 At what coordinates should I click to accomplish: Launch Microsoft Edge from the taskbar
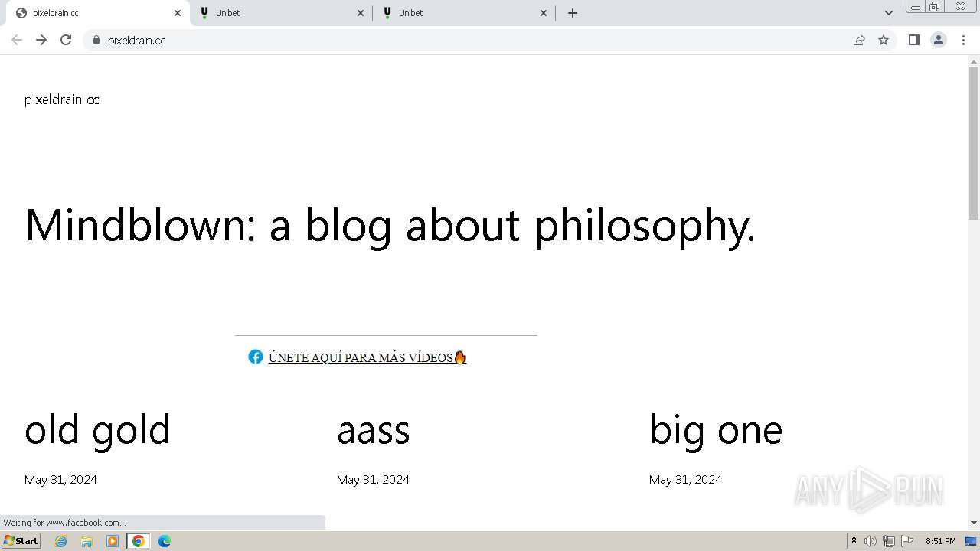pyautogui.click(x=165, y=541)
